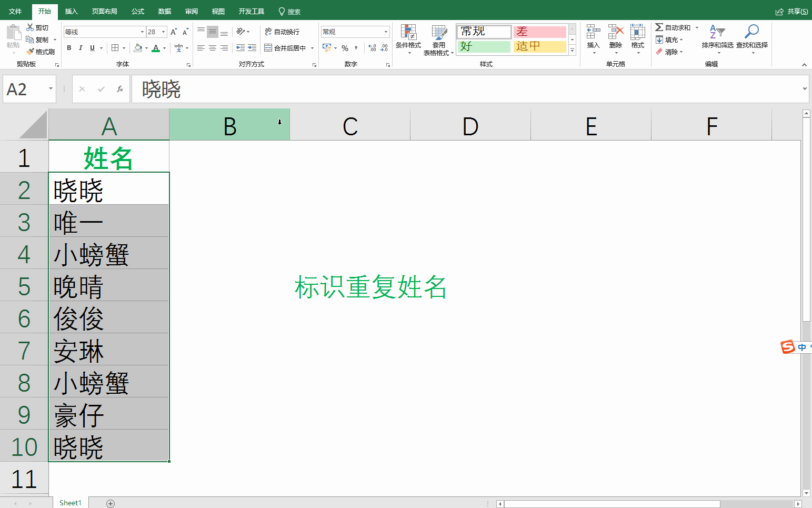Open the 数据 ribbon tab

[x=165, y=11]
